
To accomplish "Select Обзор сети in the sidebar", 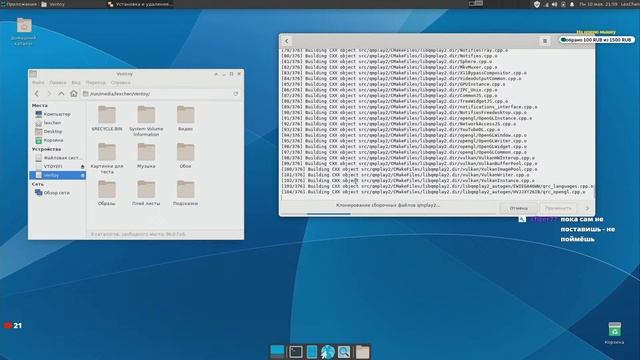I will click(57, 193).
